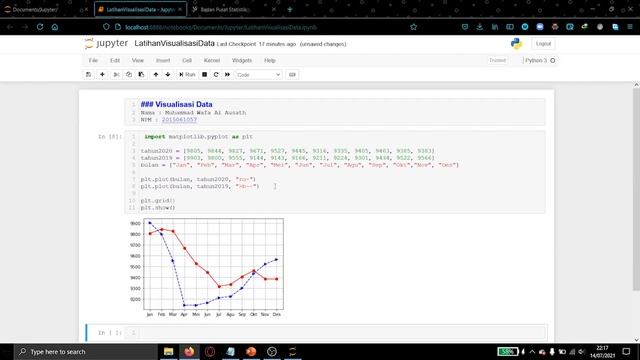This screenshot has width=640, height=360.
Task: Click the Python 3 kernel idle indicator circle
Action: click(x=553, y=60)
